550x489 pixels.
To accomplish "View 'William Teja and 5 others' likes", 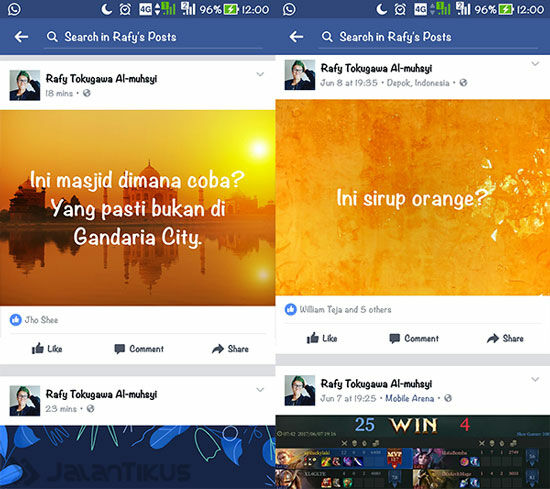I will pos(345,309).
